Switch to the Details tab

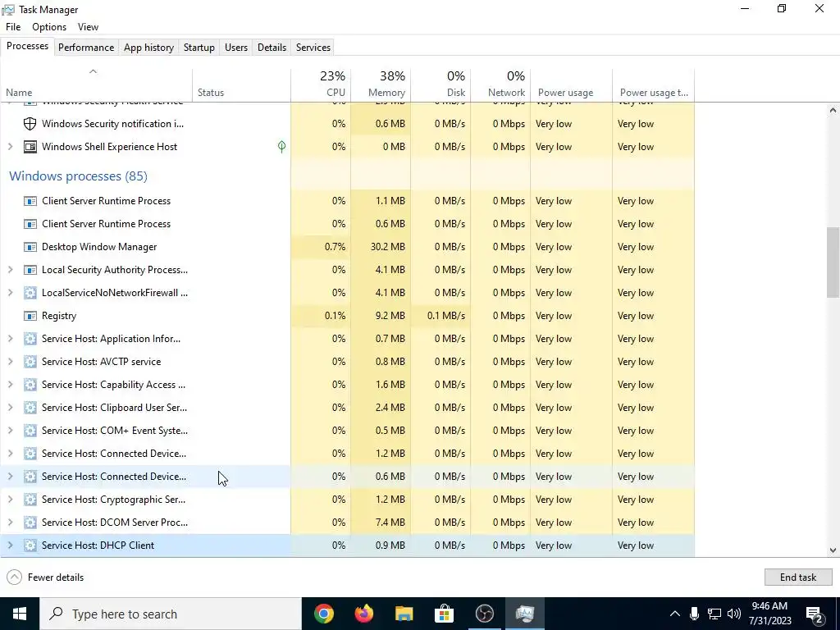coord(272,47)
